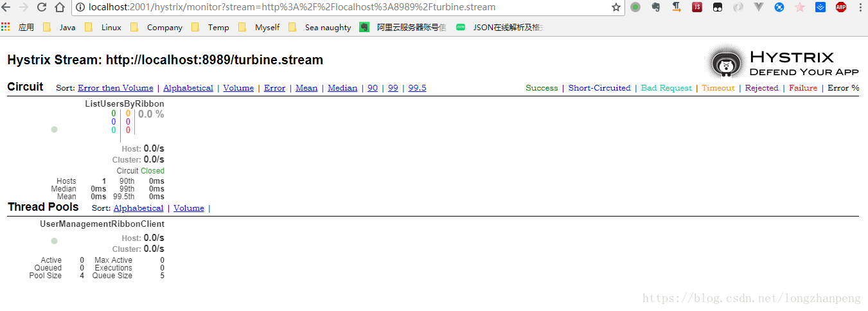Click the UserManagementRibbonClient pool name

pos(102,224)
